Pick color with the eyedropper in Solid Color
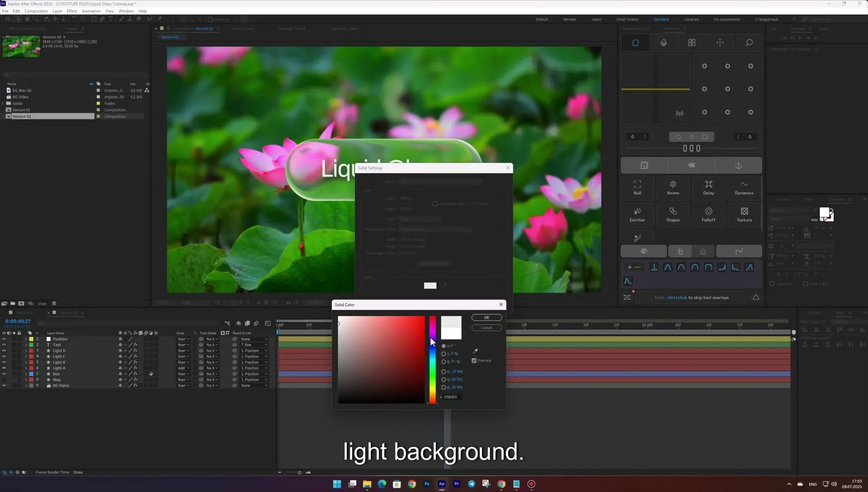The height and width of the screenshot is (492, 868). pyautogui.click(x=475, y=351)
